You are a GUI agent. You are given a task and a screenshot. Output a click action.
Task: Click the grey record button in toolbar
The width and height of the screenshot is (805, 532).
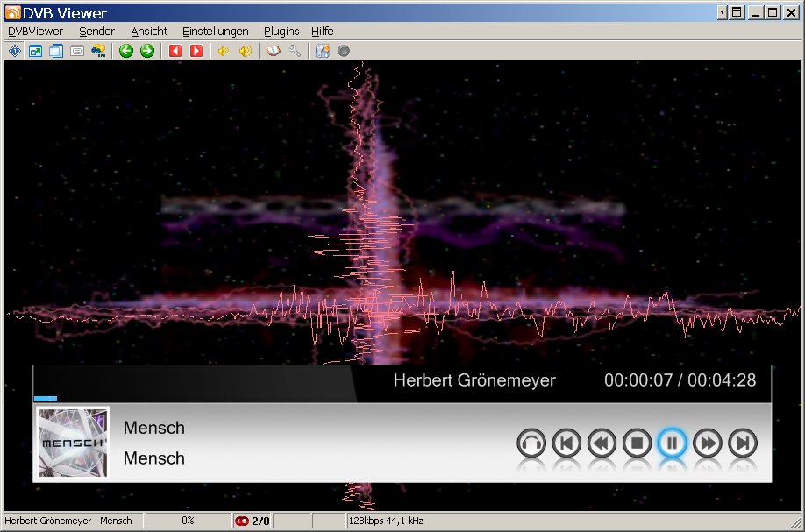coord(344,51)
